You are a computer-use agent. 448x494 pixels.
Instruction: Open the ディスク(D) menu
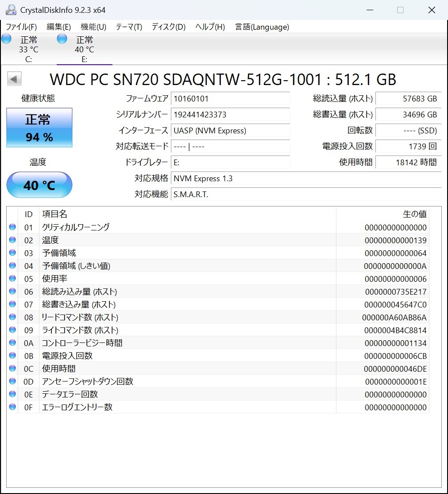[x=168, y=27]
